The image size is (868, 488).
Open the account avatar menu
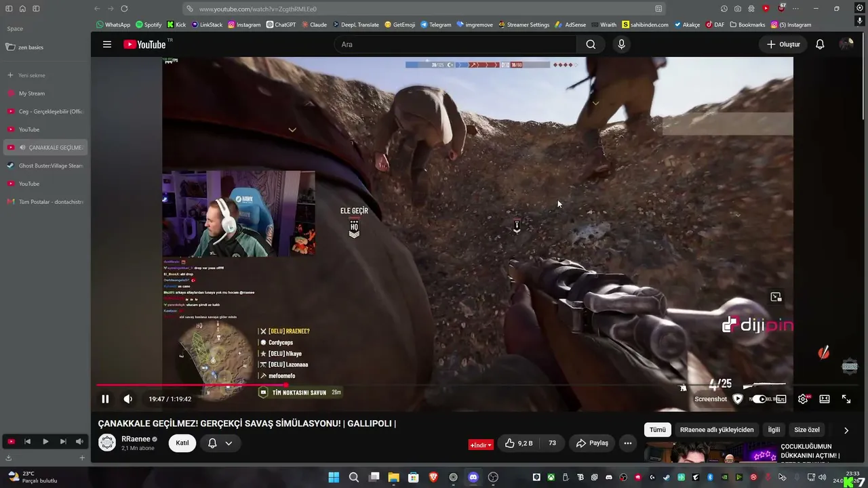(846, 45)
